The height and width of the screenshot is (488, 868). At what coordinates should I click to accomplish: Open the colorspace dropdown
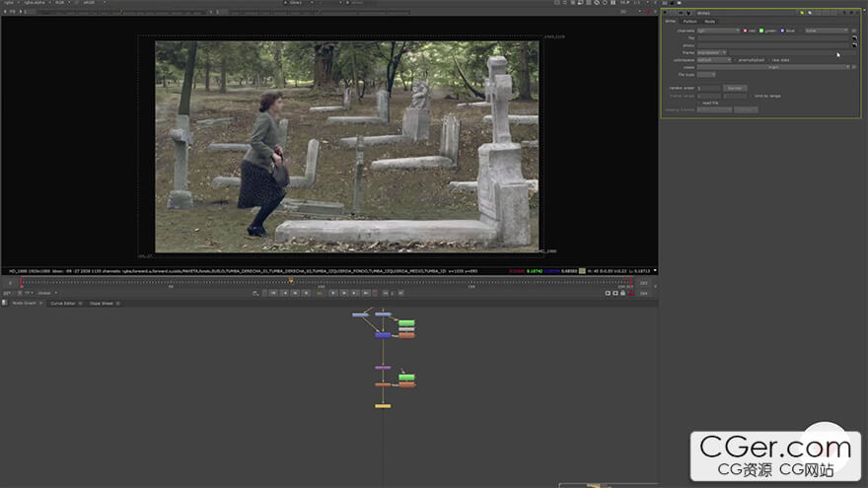pyautogui.click(x=714, y=60)
